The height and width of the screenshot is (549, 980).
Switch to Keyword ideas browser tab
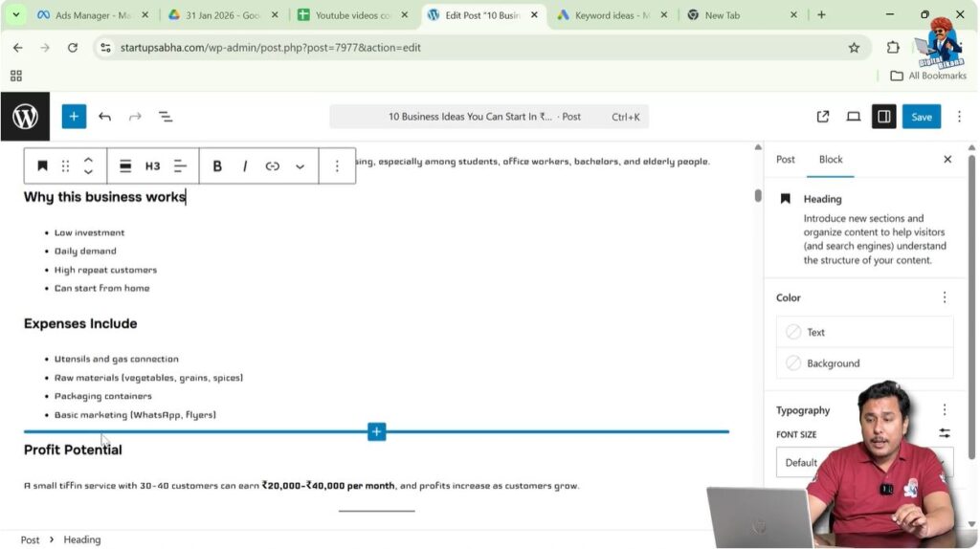point(609,15)
